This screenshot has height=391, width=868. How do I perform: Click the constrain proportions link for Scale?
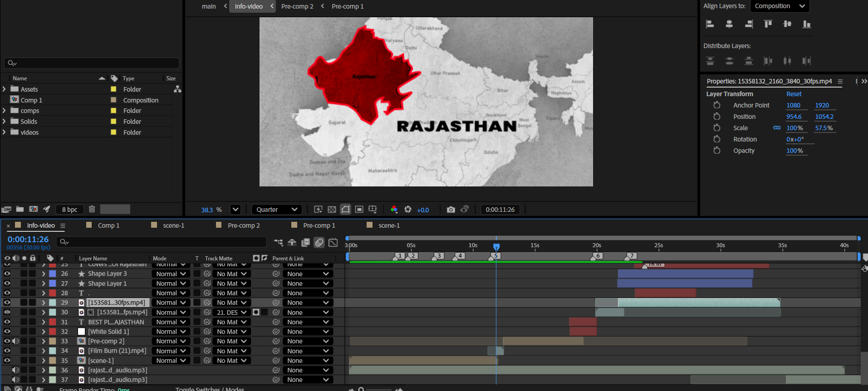pyautogui.click(x=777, y=128)
